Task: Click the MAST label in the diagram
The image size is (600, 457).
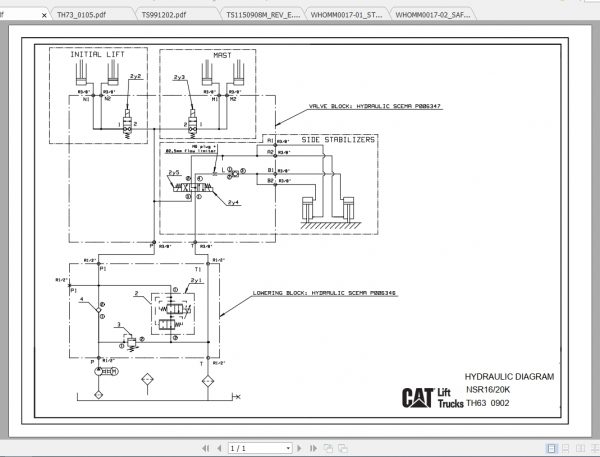Action: [x=222, y=55]
